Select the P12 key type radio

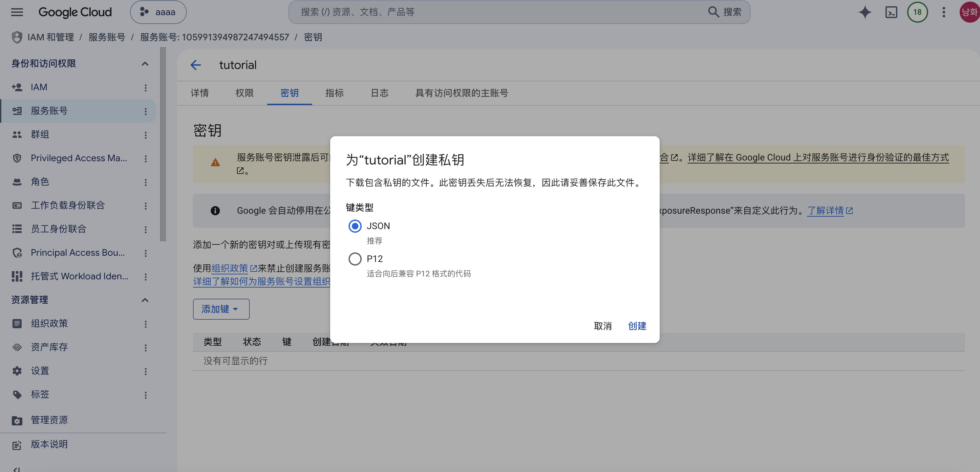[354, 259]
